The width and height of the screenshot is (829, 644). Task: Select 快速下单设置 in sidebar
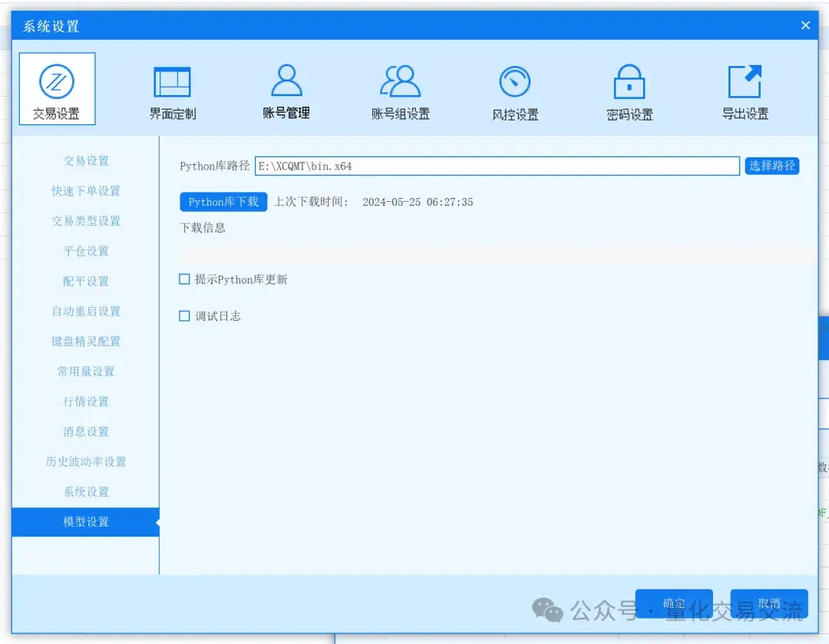(x=86, y=191)
